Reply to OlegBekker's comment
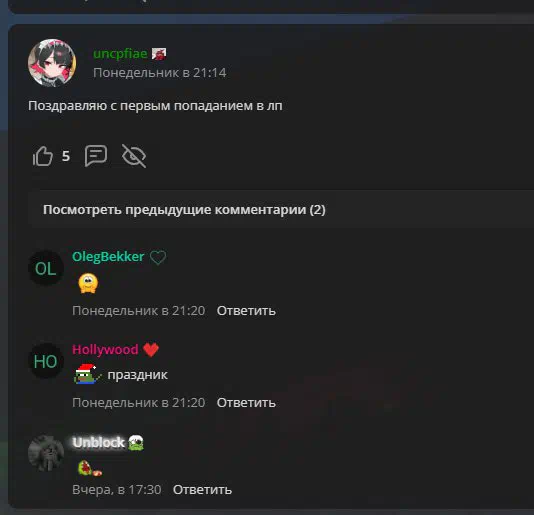 point(246,311)
